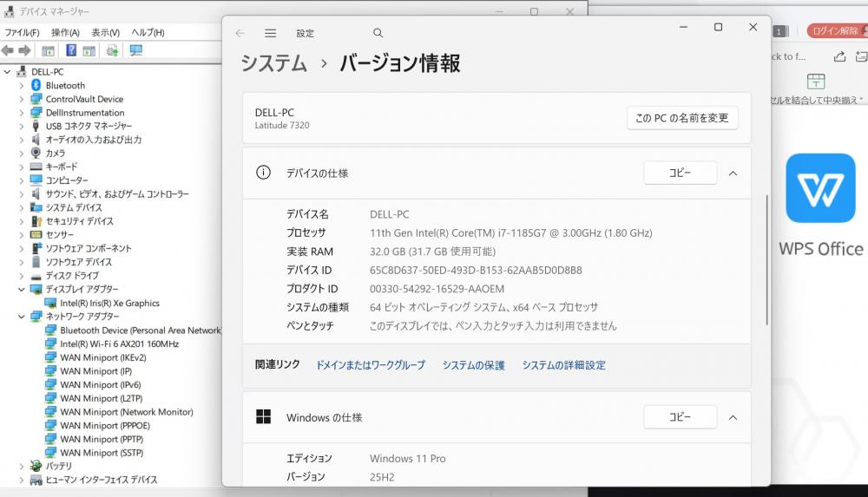Open the ファイル(F) menu

point(22,32)
